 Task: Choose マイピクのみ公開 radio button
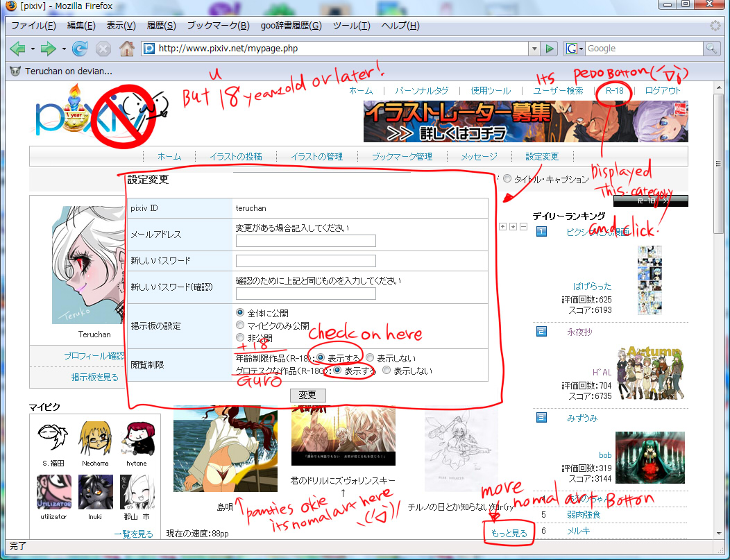pyautogui.click(x=241, y=325)
